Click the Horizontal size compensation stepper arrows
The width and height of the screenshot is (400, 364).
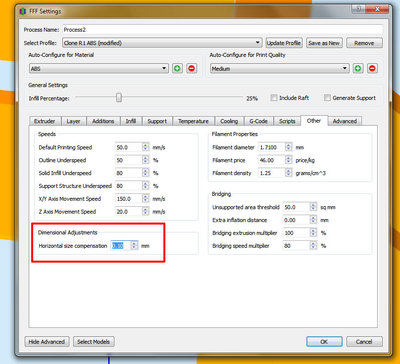pyautogui.click(x=134, y=246)
